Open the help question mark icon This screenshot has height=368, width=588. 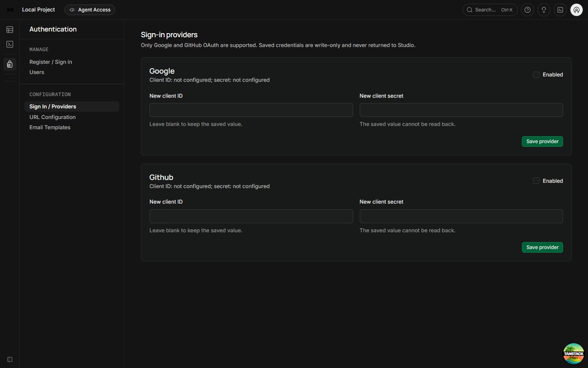coord(528,10)
